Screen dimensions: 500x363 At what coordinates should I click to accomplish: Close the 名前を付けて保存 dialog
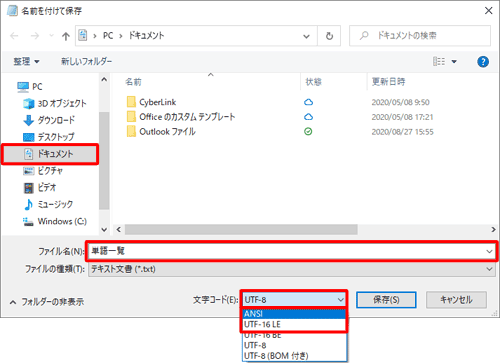488,11
